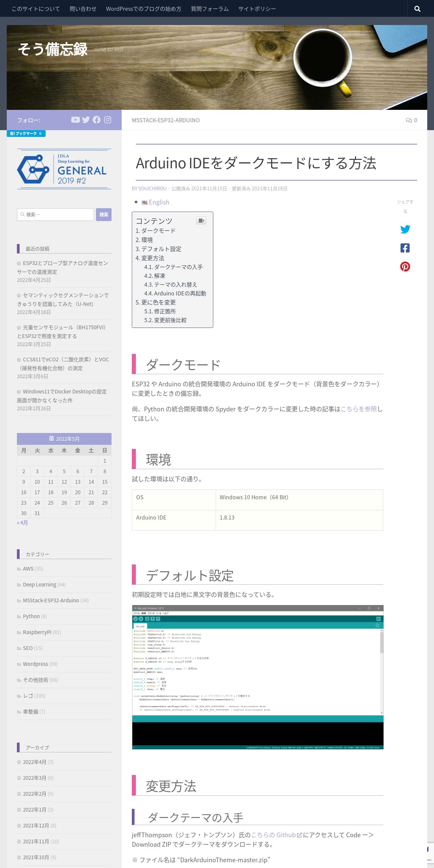The image size is (434, 868).
Task: Open Wordpress category
Action: (35, 664)
